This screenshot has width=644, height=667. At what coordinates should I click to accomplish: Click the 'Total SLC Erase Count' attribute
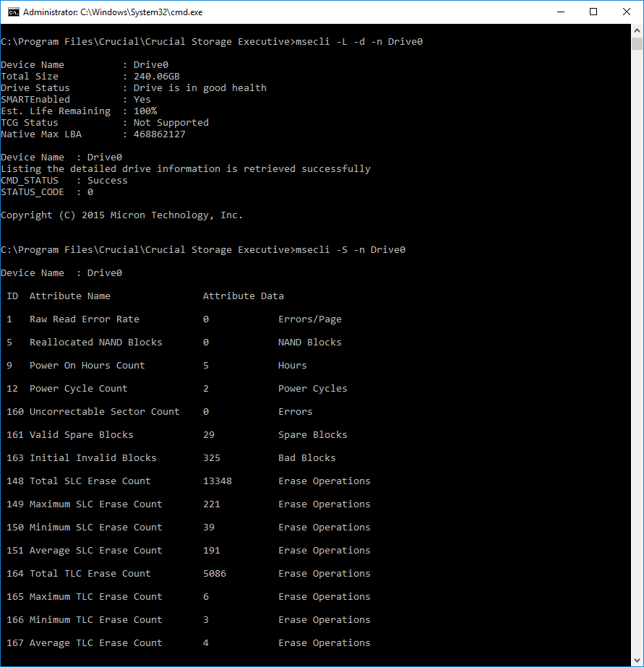[x=90, y=481]
